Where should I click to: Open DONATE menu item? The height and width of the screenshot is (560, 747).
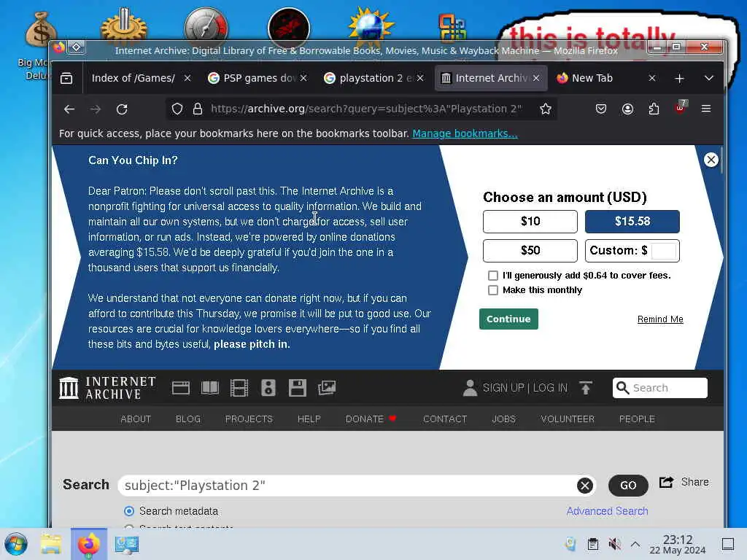[x=371, y=419]
